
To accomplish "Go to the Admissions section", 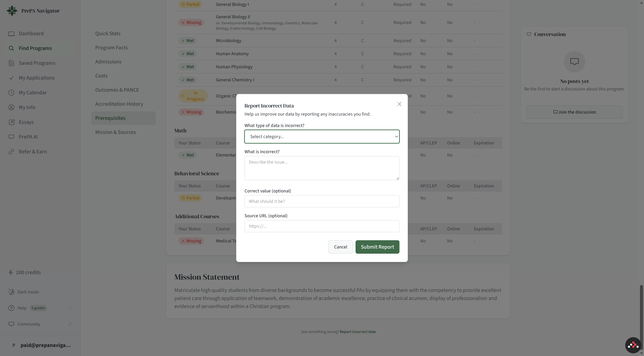I will click(108, 62).
